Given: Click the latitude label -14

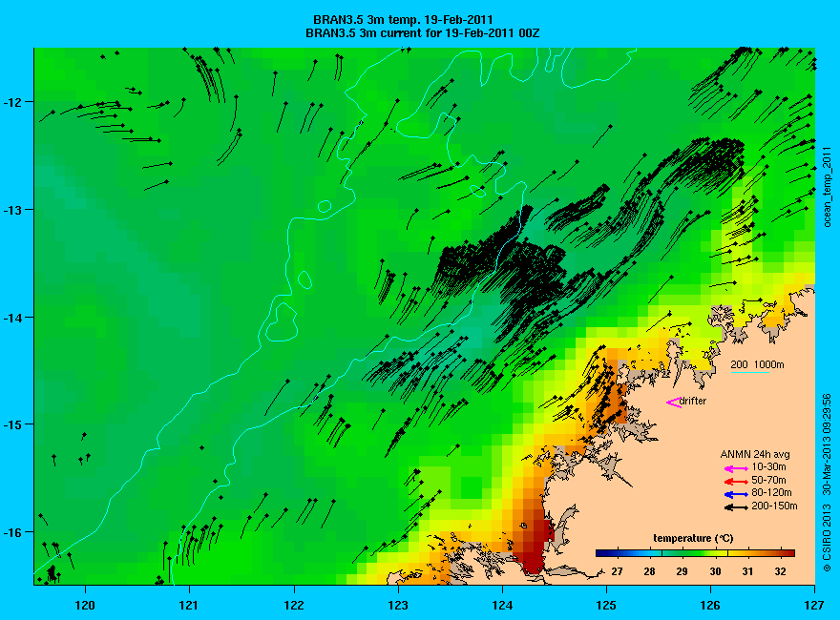Looking at the screenshot, I should 11,317.
